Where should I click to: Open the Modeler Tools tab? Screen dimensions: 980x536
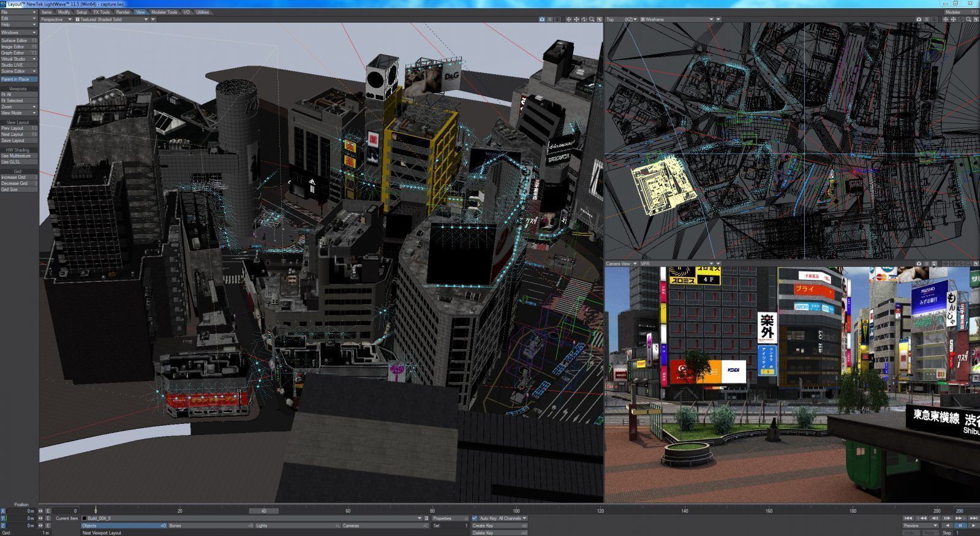[164, 12]
